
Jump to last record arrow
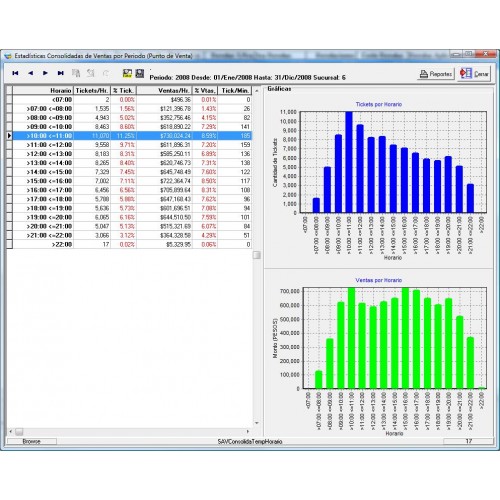pyautogui.click(x=60, y=73)
